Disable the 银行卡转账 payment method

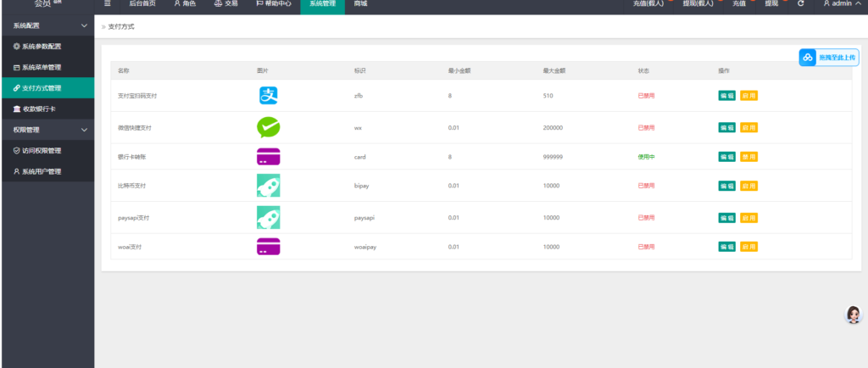click(x=749, y=157)
